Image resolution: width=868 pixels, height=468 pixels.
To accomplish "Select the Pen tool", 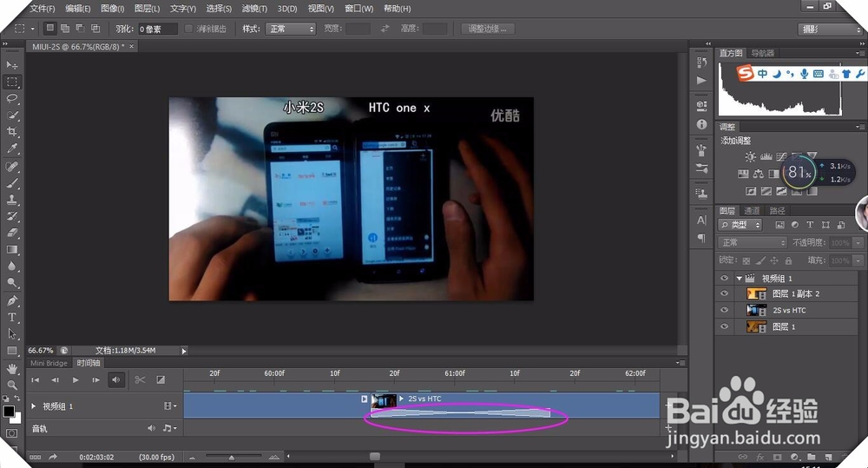I will [x=11, y=300].
